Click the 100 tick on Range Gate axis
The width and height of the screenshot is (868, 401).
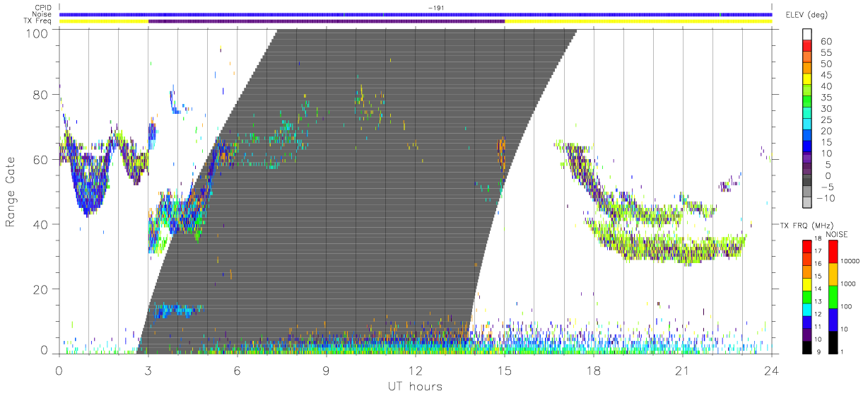(x=37, y=33)
